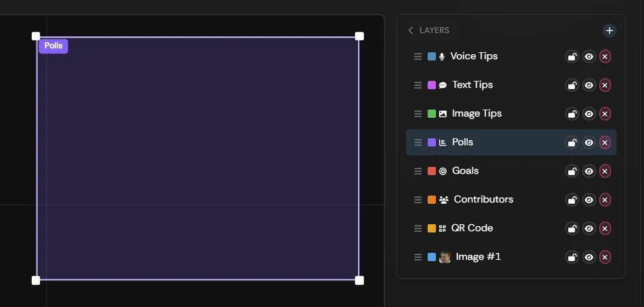
Task: Grab the Image #1 drag handle
Action: (417, 257)
